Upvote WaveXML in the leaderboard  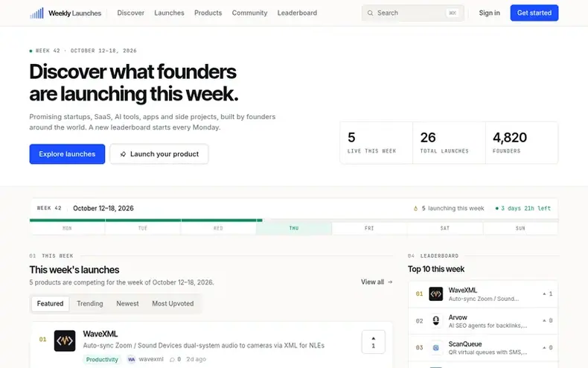(548, 294)
